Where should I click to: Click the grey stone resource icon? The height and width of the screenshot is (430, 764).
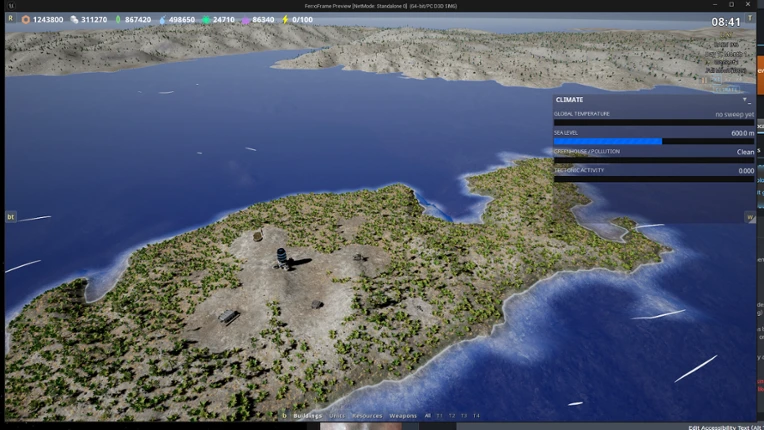tap(74, 20)
